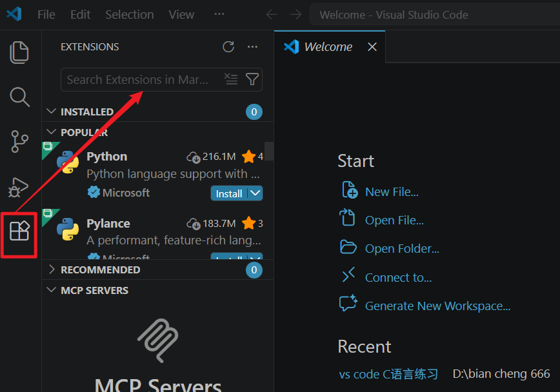The height and width of the screenshot is (392, 560).
Task: Select the Python extension title
Action: point(107,157)
